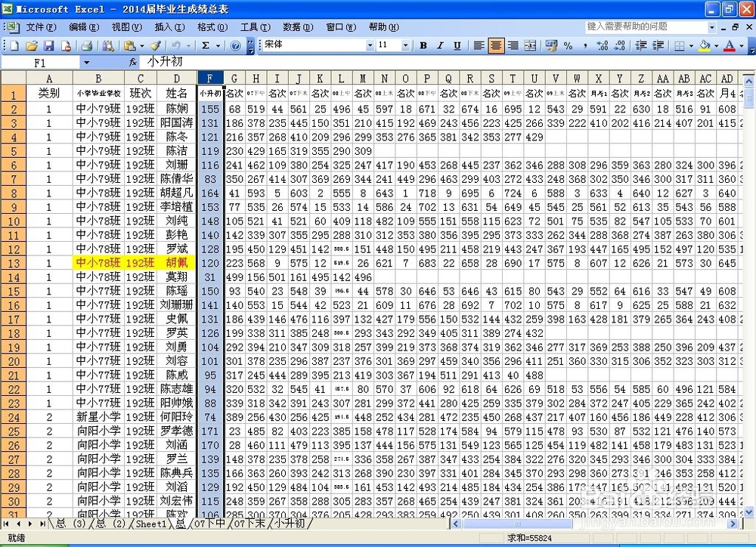
Task: Toggle italic formatting
Action: tap(440, 45)
